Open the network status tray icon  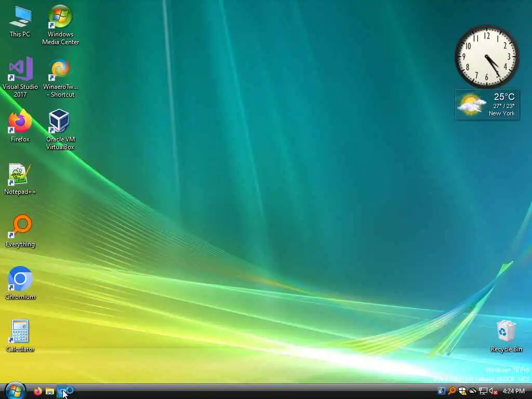click(x=483, y=391)
